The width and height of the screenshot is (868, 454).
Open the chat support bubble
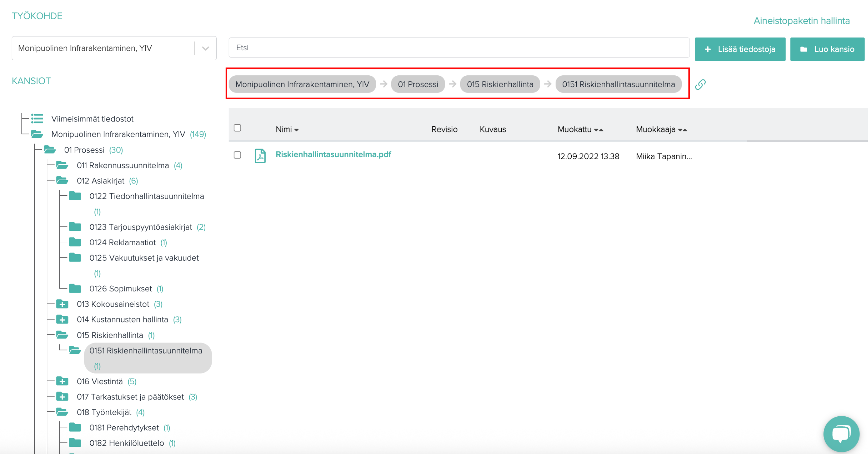(x=841, y=434)
